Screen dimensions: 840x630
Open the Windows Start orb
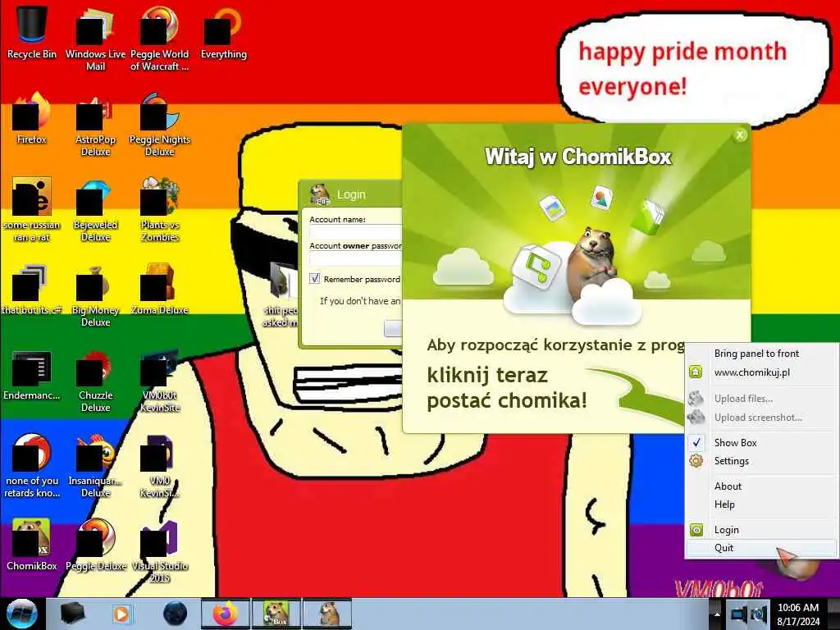tap(22, 614)
